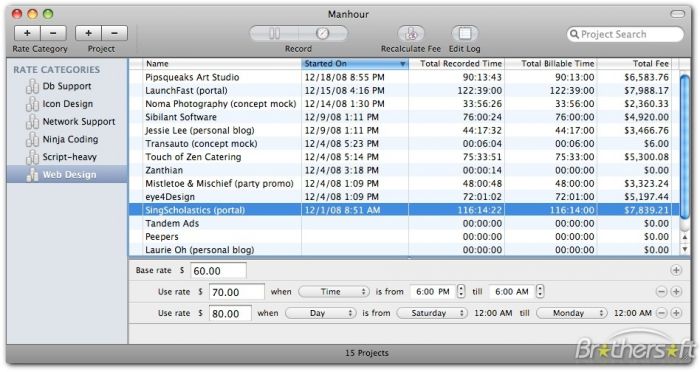Open the Time condition dropdown
Viewport: 700px width, 372px height.
click(334, 292)
